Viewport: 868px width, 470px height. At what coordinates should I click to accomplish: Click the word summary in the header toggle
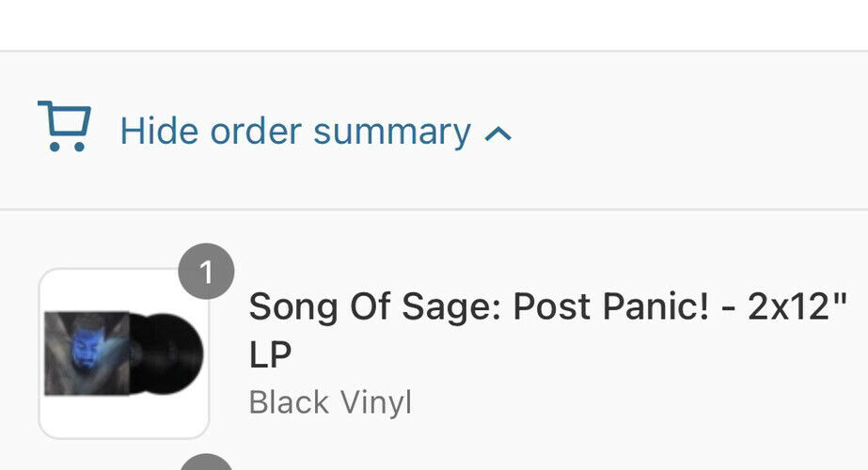coord(392,133)
